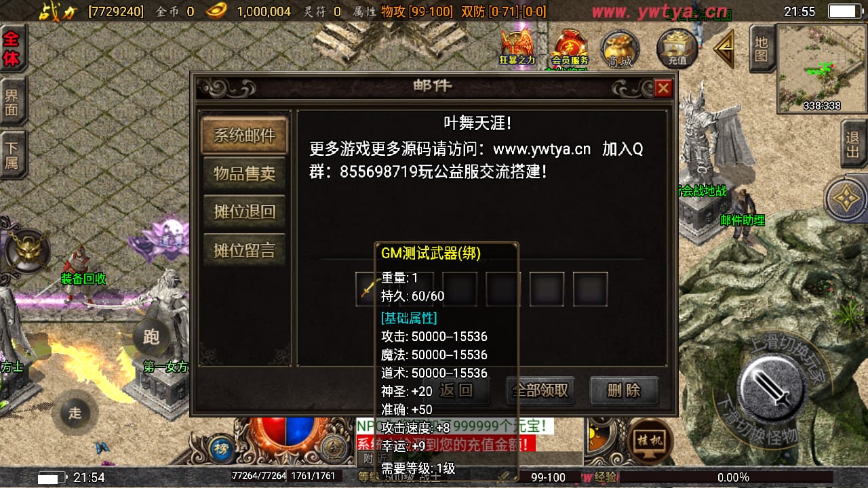The image size is (868, 488).
Task: Tap the 充值 recharge chest icon
Action: click(677, 47)
